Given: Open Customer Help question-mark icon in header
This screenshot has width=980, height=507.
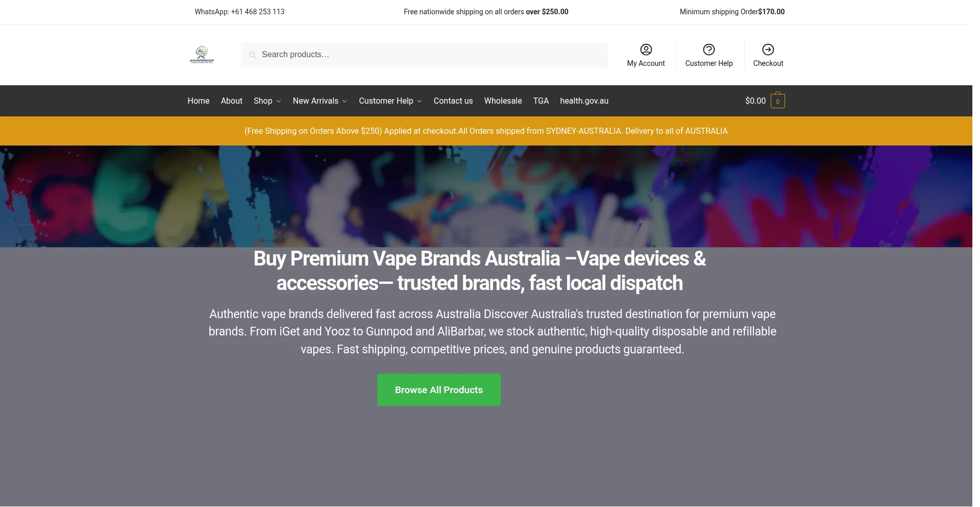Looking at the screenshot, I should click(x=708, y=50).
